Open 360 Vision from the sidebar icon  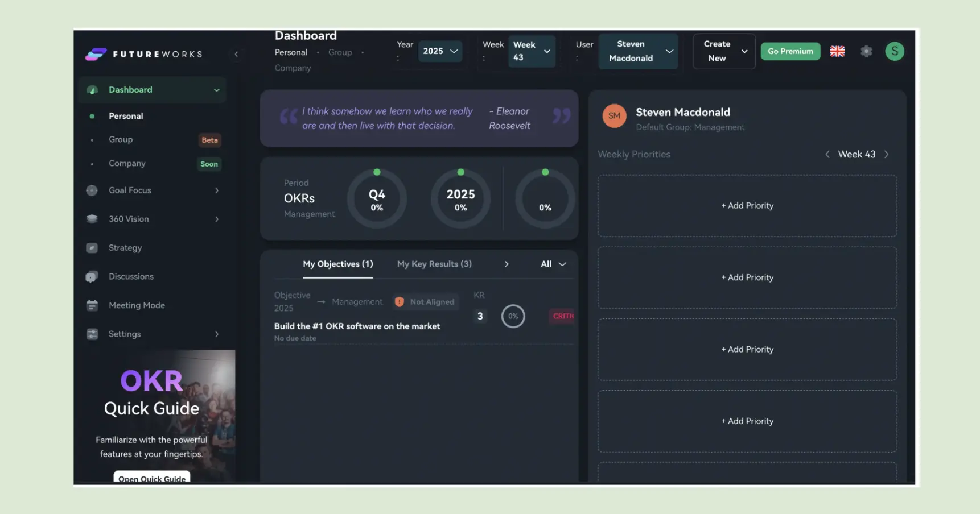[92, 219]
